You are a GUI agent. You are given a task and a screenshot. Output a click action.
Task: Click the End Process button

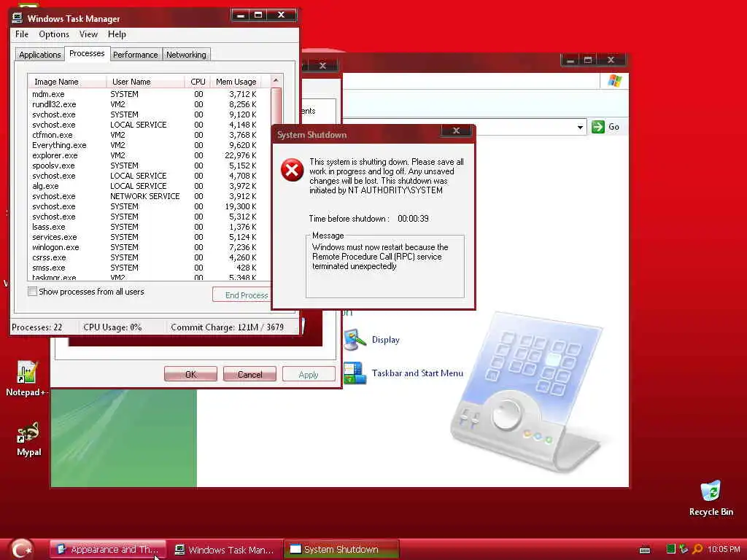point(243,295)
